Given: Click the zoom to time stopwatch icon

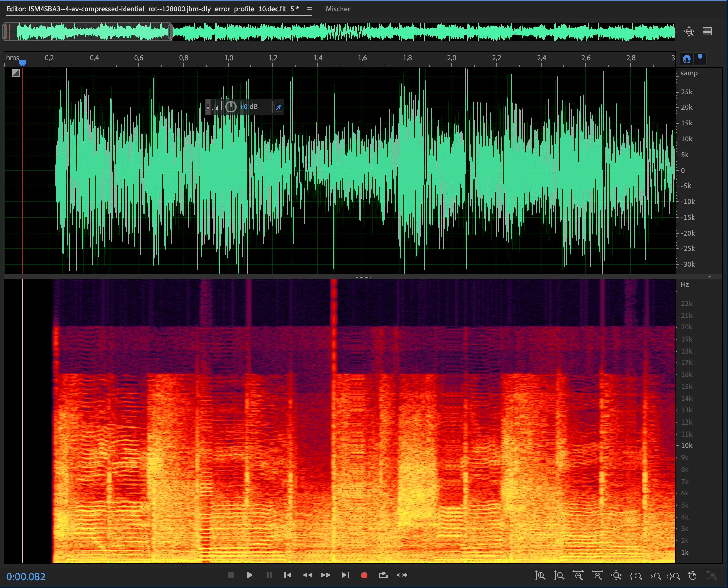Looking at the screenshot, I should (693, 575).
